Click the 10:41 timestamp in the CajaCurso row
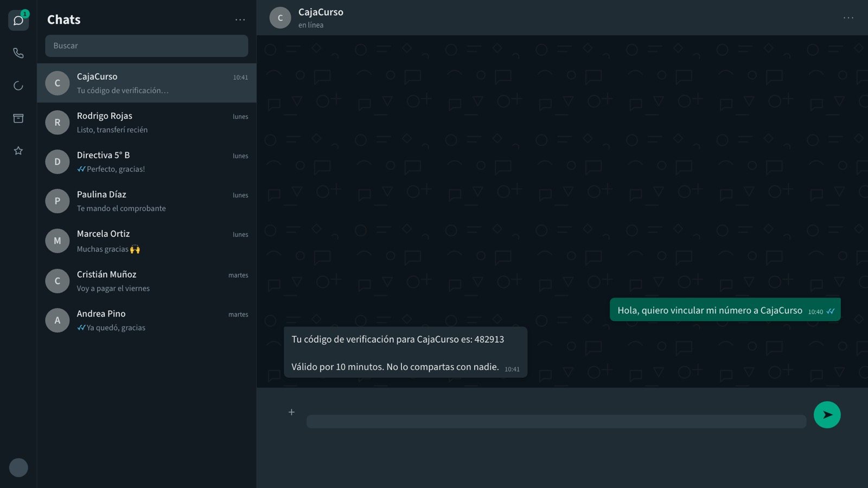 pyautogui.click(x=240, y=78)
